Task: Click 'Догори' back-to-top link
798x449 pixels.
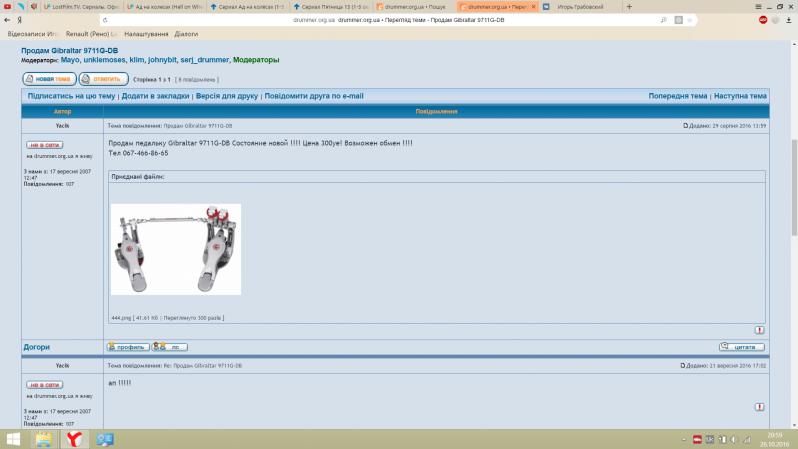Action: [37, 347]
